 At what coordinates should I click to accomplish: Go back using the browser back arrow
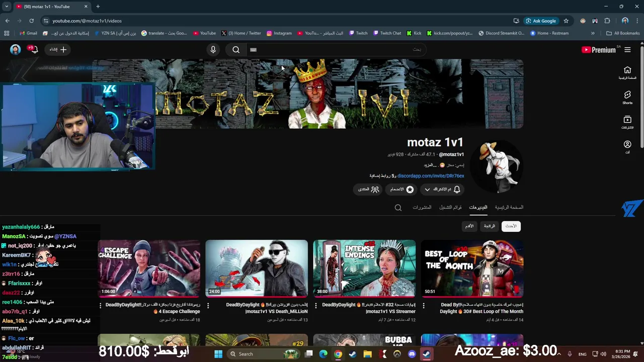(x=7, y=21)
